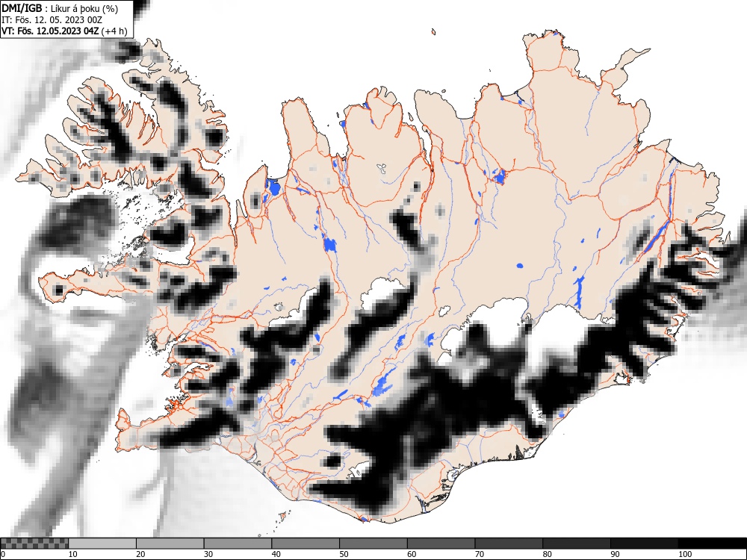Select the 60–70 legend swatch
747x560 pixels.
(441, 544)
